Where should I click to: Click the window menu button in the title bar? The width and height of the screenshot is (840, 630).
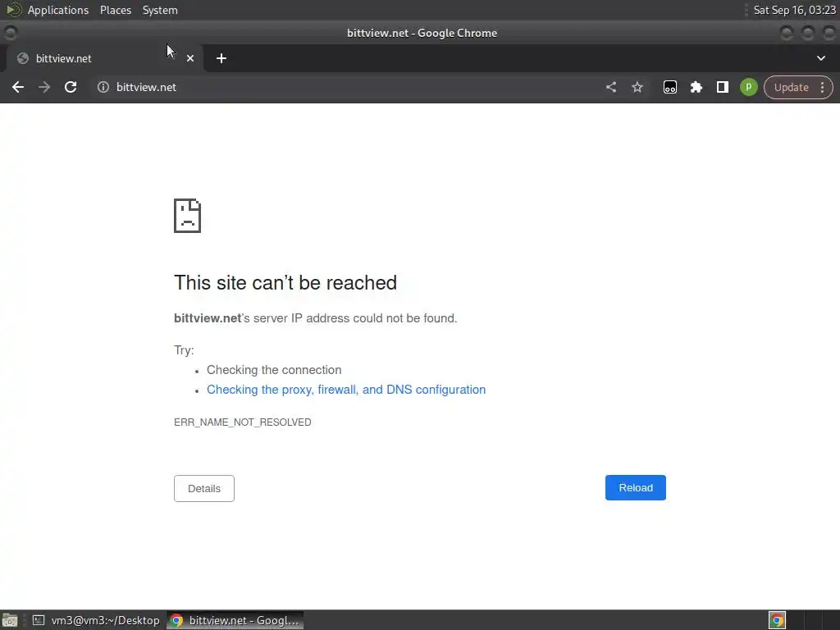[10, 33]
